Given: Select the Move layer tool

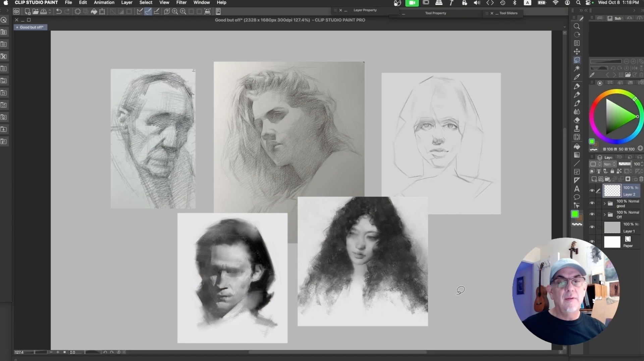Looking at the screenshot, I should (x=577, y=52).
